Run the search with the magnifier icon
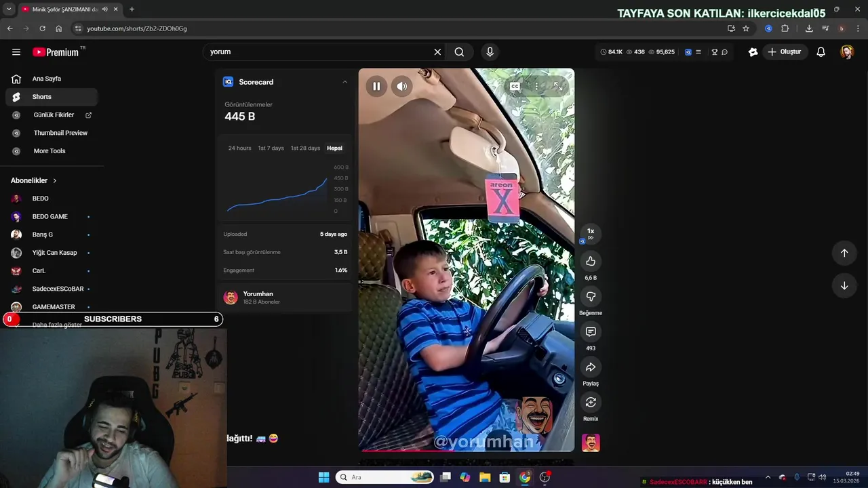 coord(459,52)
